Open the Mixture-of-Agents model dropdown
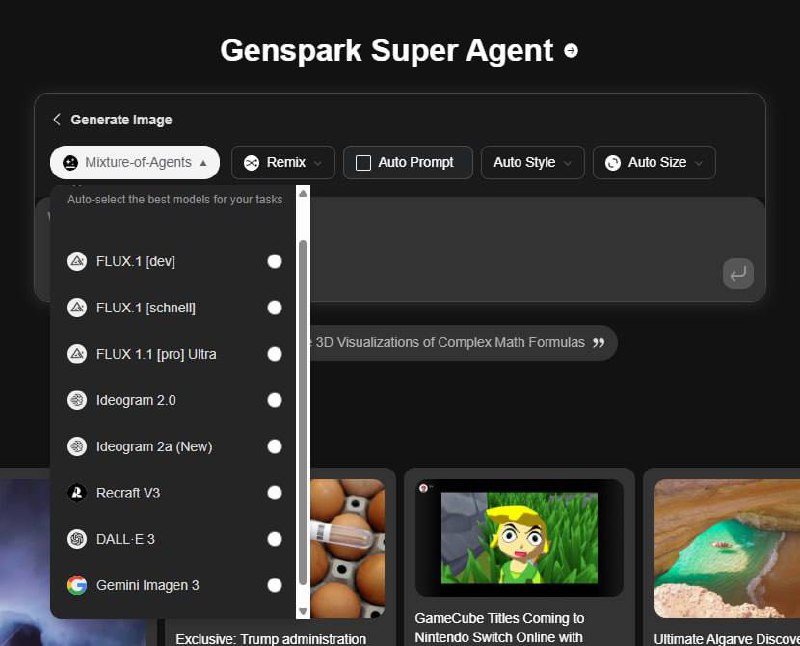The height and width of the screenshot is (646, 800). pos(135,163)
